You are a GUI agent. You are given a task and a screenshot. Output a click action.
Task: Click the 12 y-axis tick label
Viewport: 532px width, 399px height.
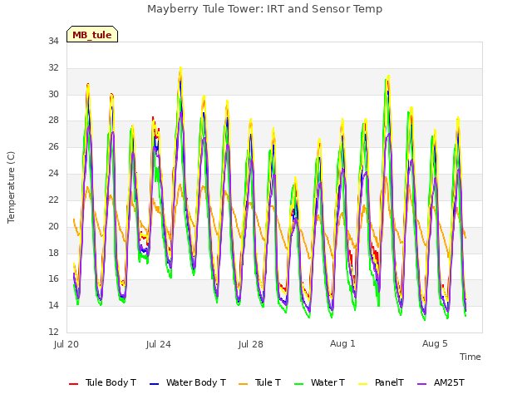point(53,332)
